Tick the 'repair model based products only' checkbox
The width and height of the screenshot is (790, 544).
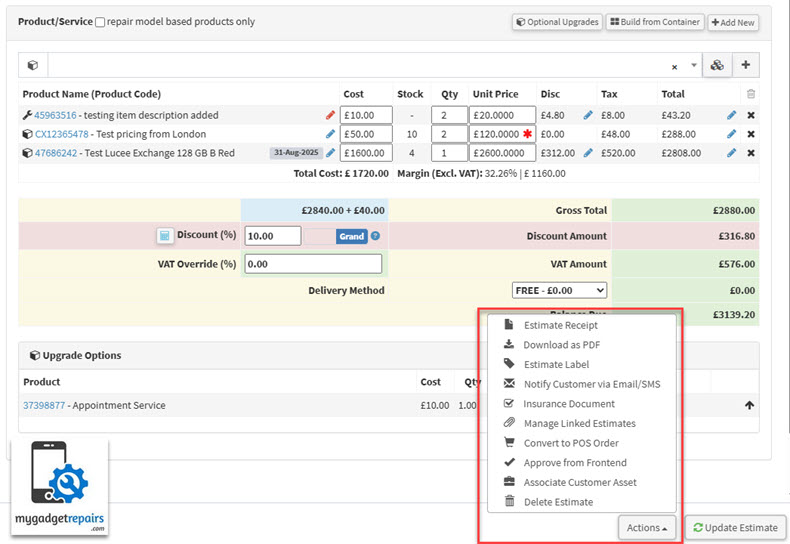pyautogui.click(x=100, y=22)
